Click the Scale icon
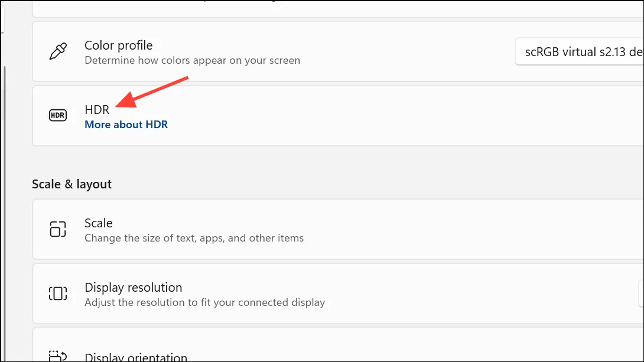Screen dimensions: 644x362 [58, 229]
